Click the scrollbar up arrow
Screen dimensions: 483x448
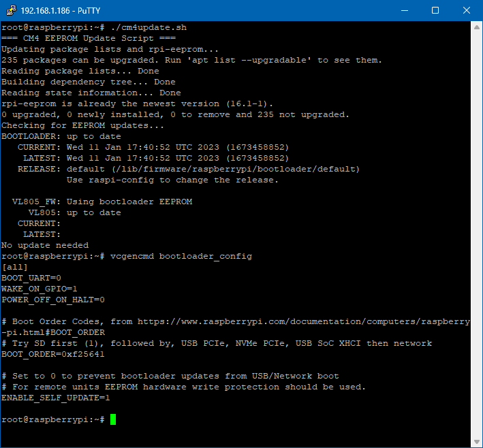click(476, 27)
